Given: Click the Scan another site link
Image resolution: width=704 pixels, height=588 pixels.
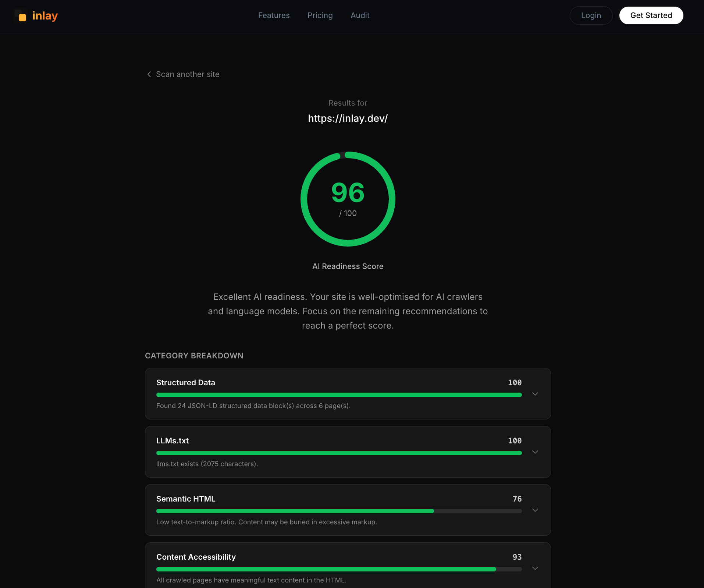Looking at the screenshot, I should pyautogui.click(x=188, y=74).
